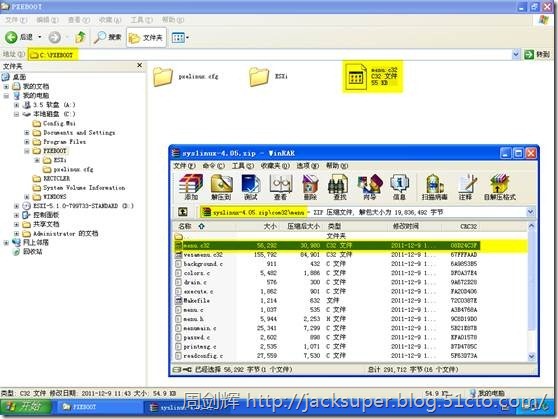Click the WinRAR up-one-level folder icon
The width and height of the screenshot is (558, 419).
click(x=183, y=212)
